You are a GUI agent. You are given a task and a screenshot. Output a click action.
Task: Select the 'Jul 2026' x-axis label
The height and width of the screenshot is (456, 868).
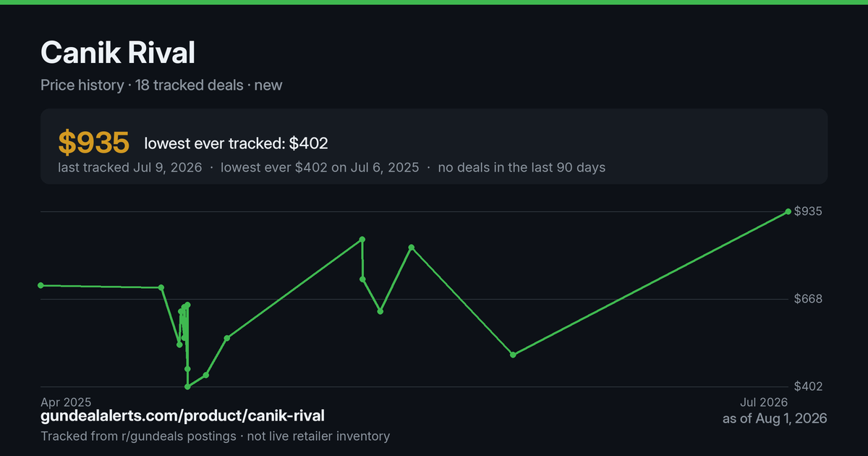click(x=763, y=402)
